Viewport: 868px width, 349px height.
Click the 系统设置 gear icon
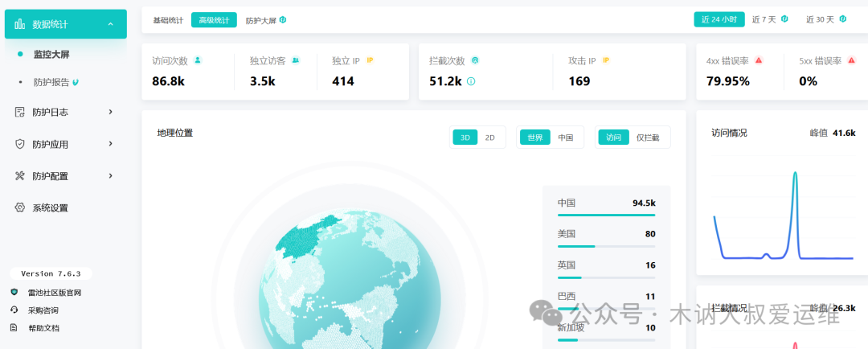click(20, 207)
